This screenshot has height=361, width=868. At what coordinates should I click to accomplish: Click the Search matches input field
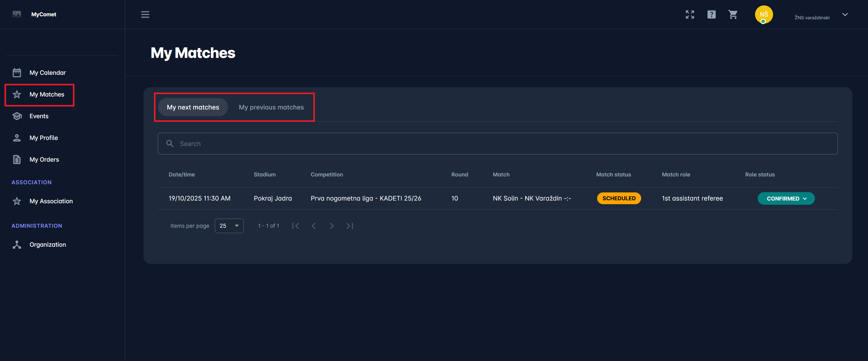point(497,144)
